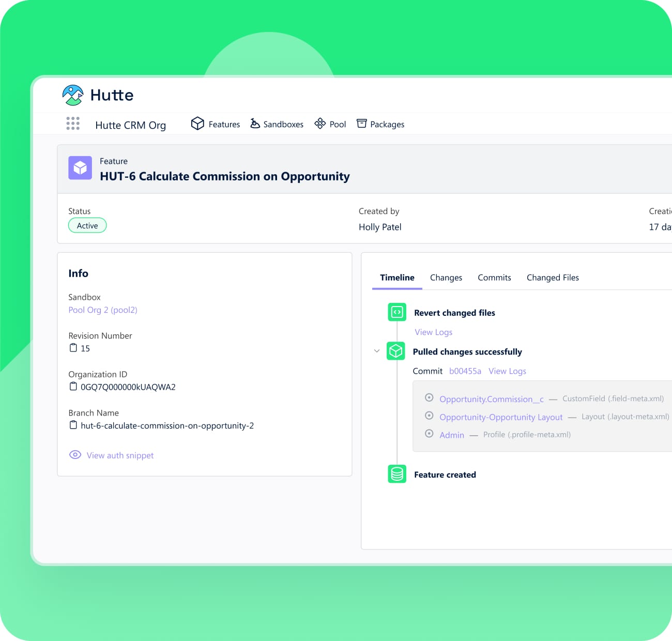Switch to the Changes tab
Viewport: 672px width, 641px height.
[x=446, y=278]
